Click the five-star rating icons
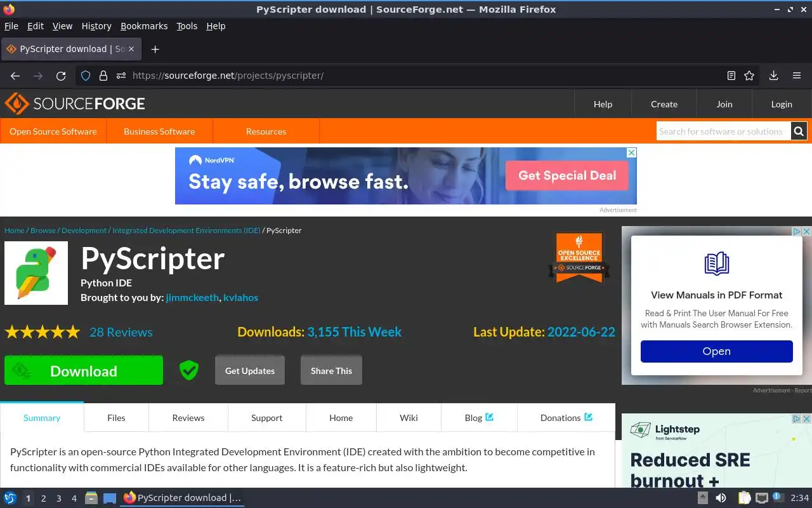Image resolution: width=812 pixels, height=508 pixels. (43, 332)
